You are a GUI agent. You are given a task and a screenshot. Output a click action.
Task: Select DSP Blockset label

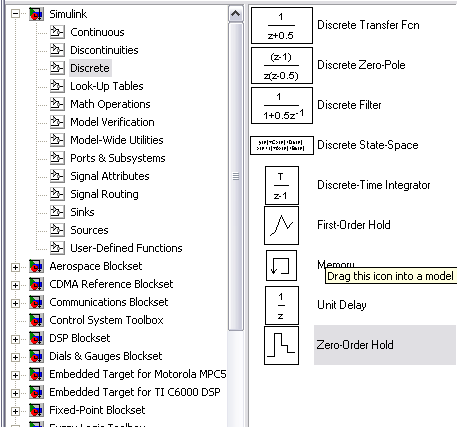[80, 338]
